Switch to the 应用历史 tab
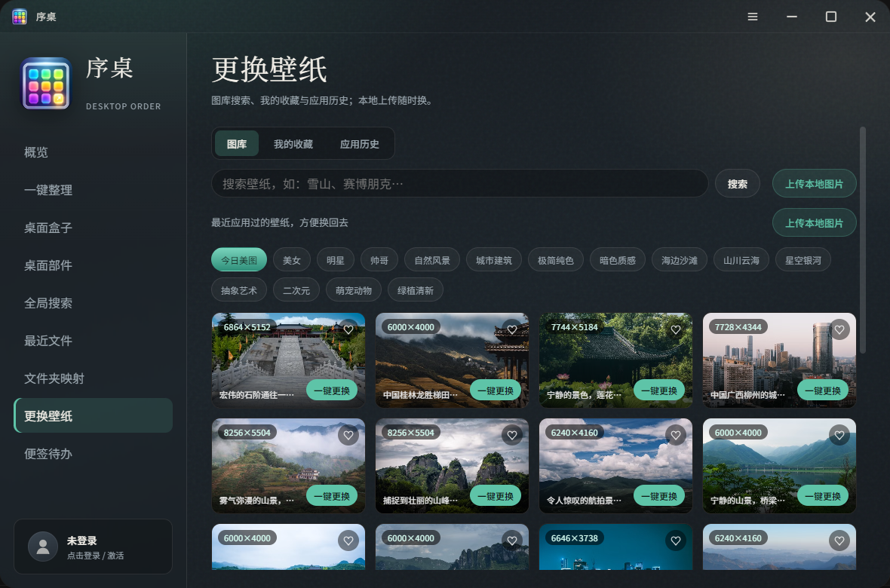Screen dimensions: 890x588 coord(359,143)
